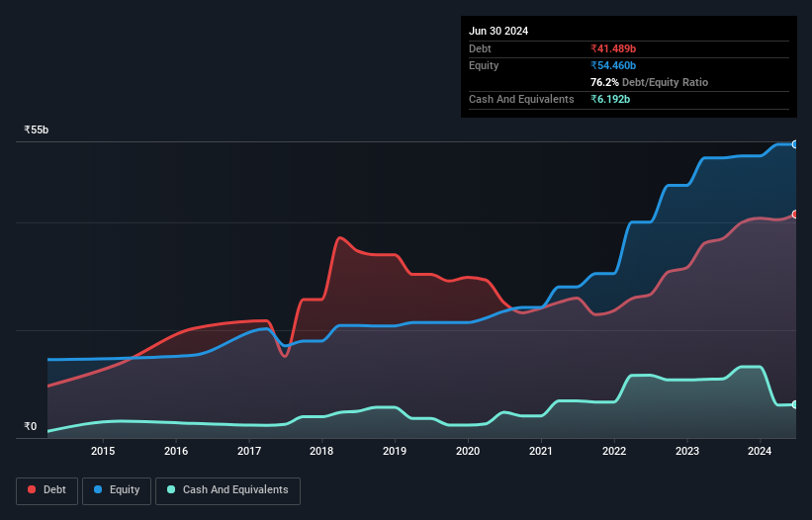The height and width of the screenshot is (520, 812).
Task: Toggle Cash And Equivalents legend button
Action: (x=227, y=490)
